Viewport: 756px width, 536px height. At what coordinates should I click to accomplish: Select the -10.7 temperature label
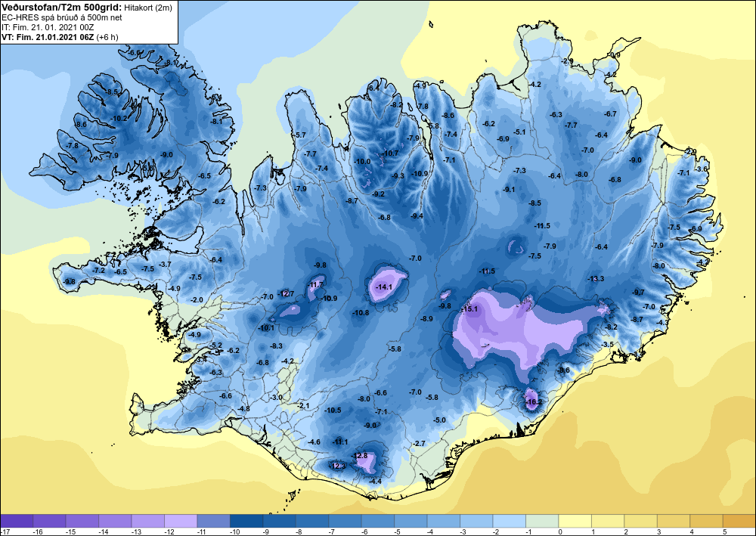pyautogui.click(x=390, y=153)
